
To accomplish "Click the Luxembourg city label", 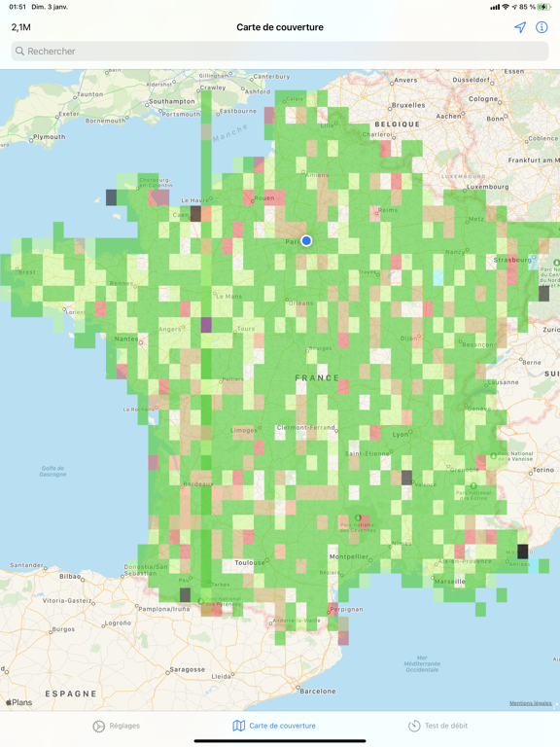I will point(488,187).
